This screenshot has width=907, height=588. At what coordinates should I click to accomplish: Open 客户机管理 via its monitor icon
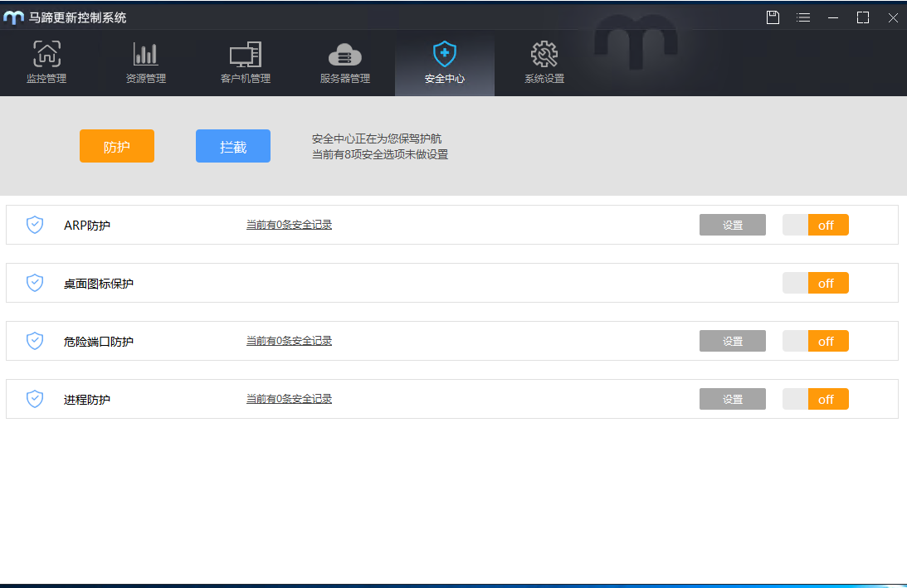pyautogui.click(x=246, y=53)
